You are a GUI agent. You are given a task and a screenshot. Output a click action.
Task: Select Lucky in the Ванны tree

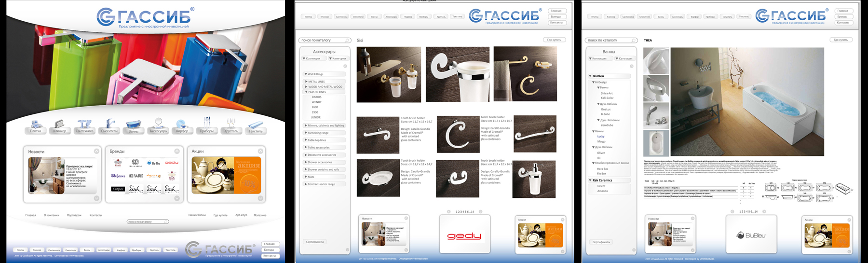601,137
